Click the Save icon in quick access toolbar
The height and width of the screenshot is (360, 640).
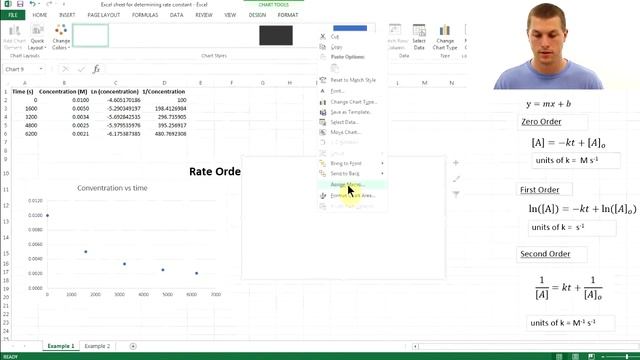click(x=20, y=4)
